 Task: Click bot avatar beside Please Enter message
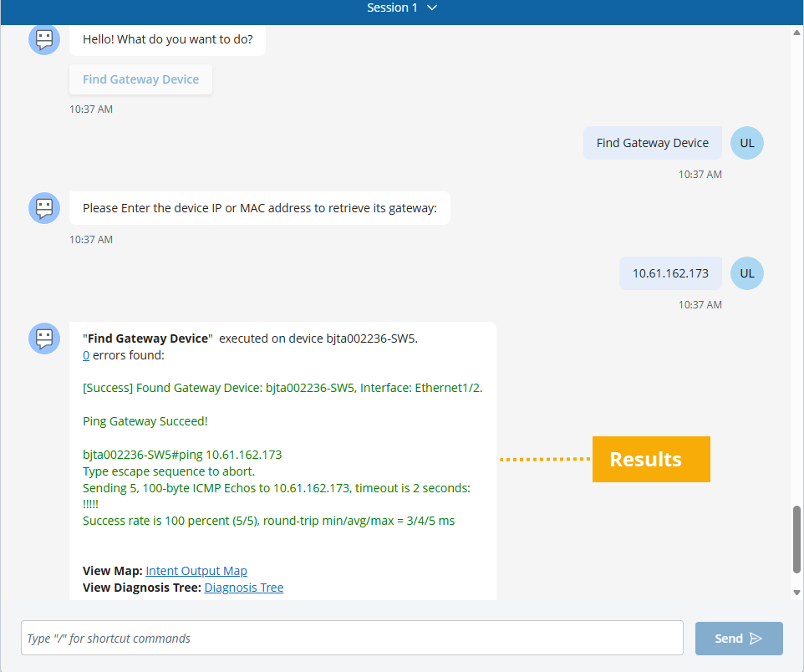[44, 208]
